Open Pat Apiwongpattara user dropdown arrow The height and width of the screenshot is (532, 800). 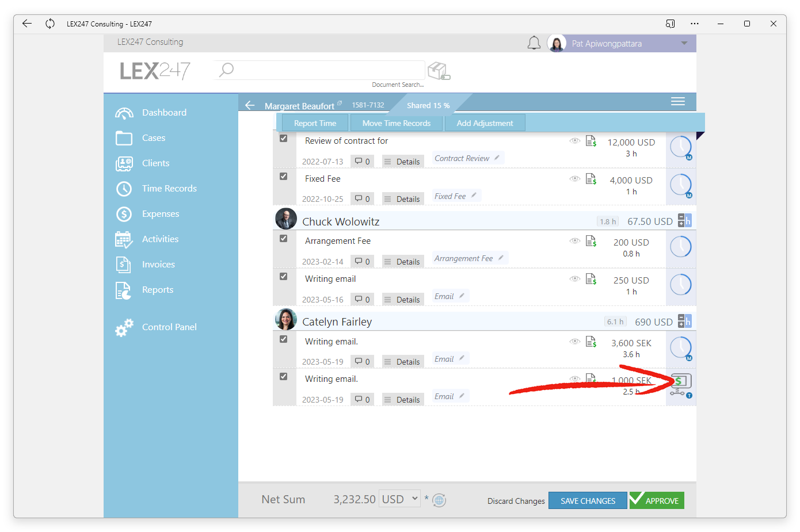coord(684,43)
